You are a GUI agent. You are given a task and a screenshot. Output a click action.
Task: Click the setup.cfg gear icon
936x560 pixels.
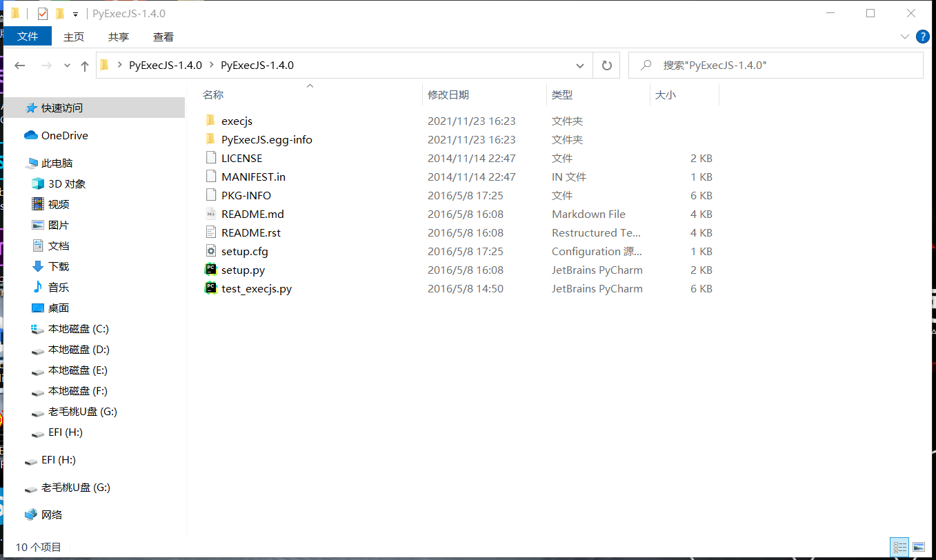(x=211, y=251)
